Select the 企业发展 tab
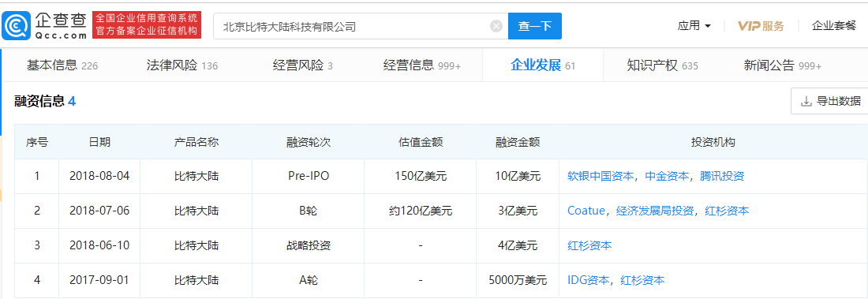Image resolution: width=868 pixels, height=299 pixels. [543, 65]
